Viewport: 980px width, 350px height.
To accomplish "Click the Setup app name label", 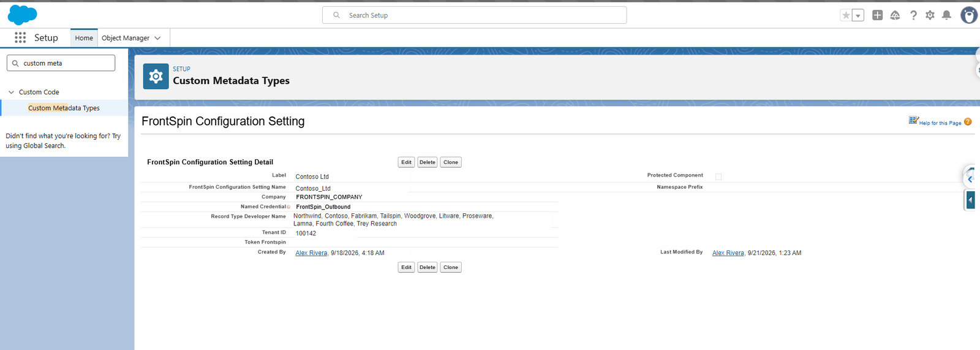I will click(x=46, y=37).
